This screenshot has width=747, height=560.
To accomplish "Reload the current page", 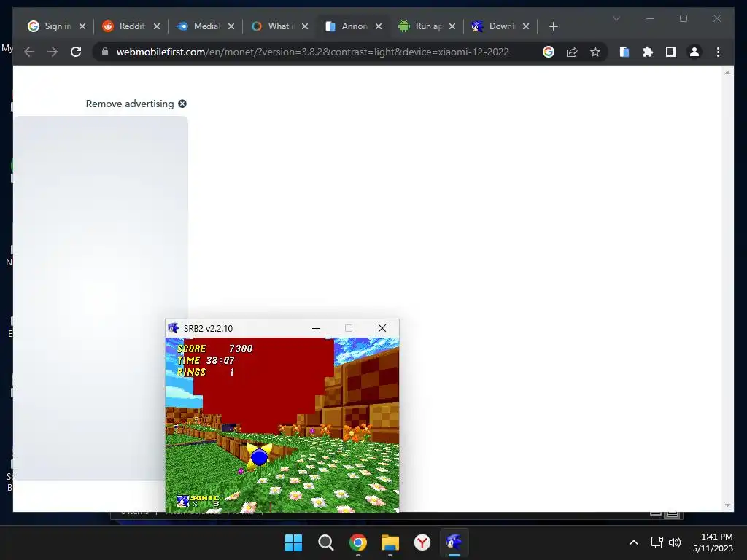I will 76,52.
